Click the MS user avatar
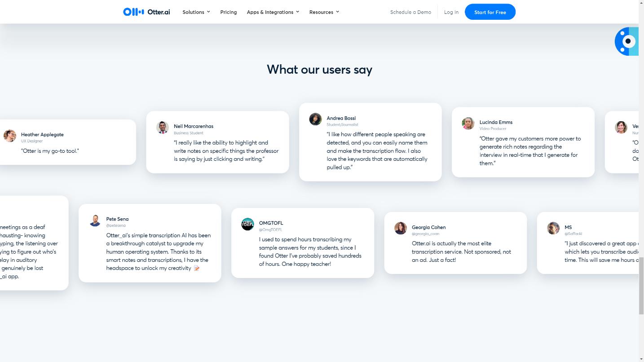644x362 pixels. [x=553, y=228]
